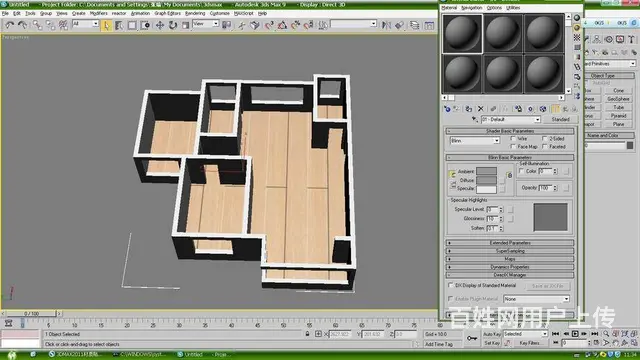Choose the Rectangular Selection Region tool
This screenshot has height=360, width=640.
point(132,26)
